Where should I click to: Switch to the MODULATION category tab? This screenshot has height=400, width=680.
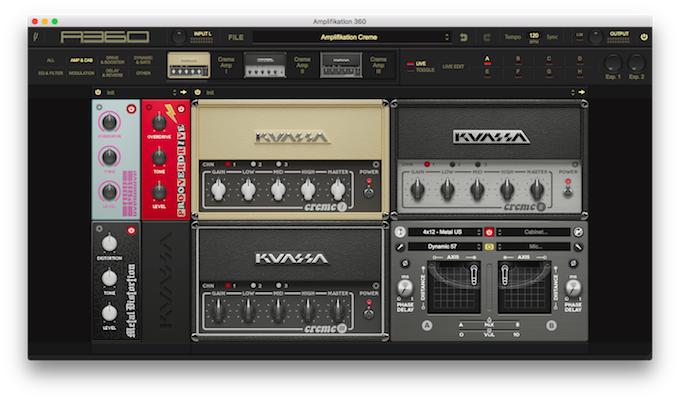pos(82,73)
